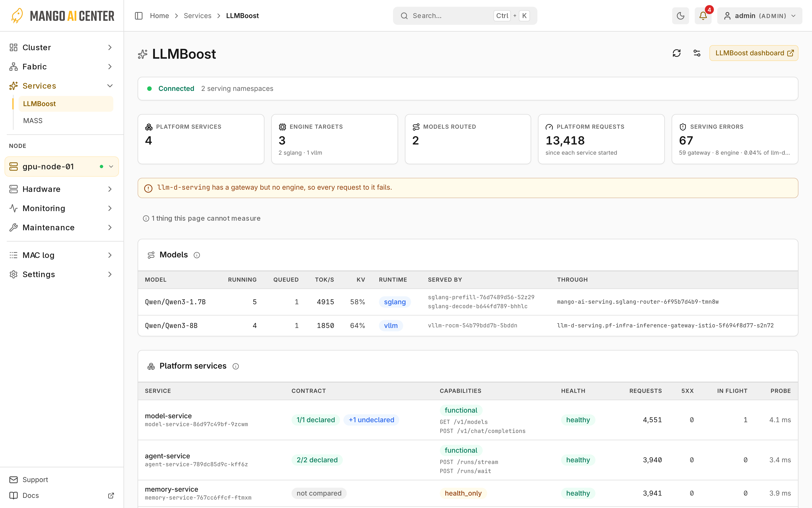This screenshot has width=812, height=508.
Task: Expand the Settings menu
Action: pyautogui.click(x=62, y=275)
